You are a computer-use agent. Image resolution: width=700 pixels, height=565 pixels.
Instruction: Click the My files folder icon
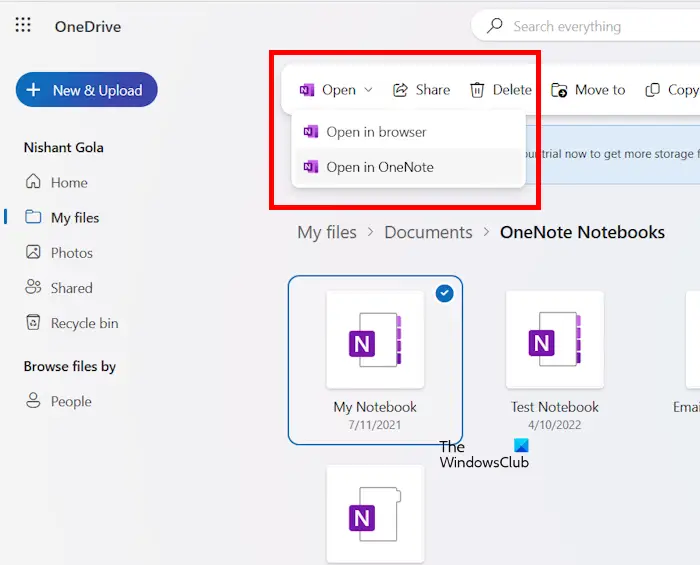tap(33, 216)
